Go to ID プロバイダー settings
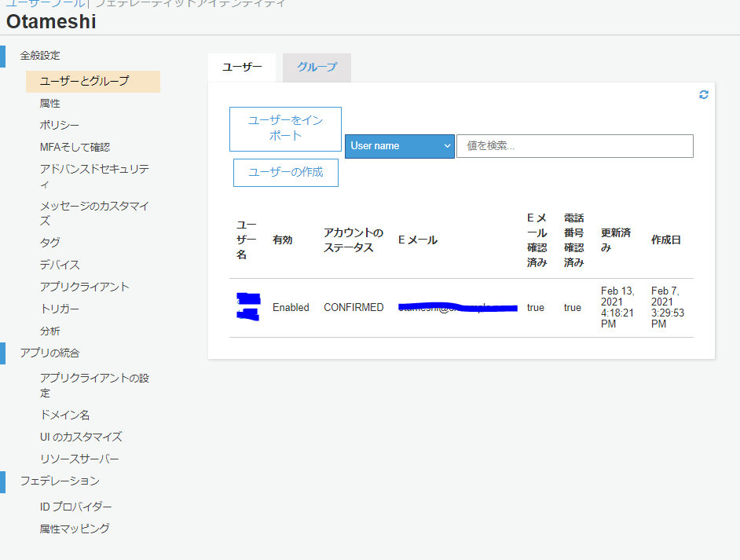Image resolution: width=740 pixels, height=560 pixels. tap(76, 507)
